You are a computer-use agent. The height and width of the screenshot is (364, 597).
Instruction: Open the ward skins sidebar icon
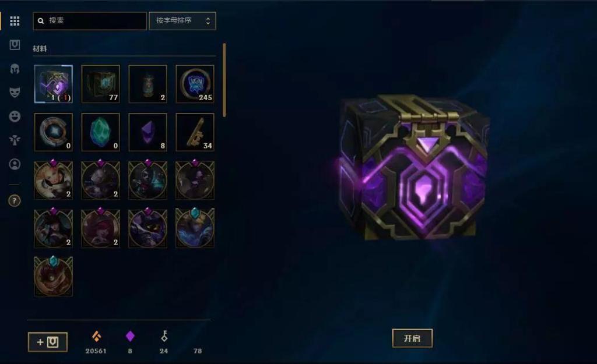(x=15, y=140)
